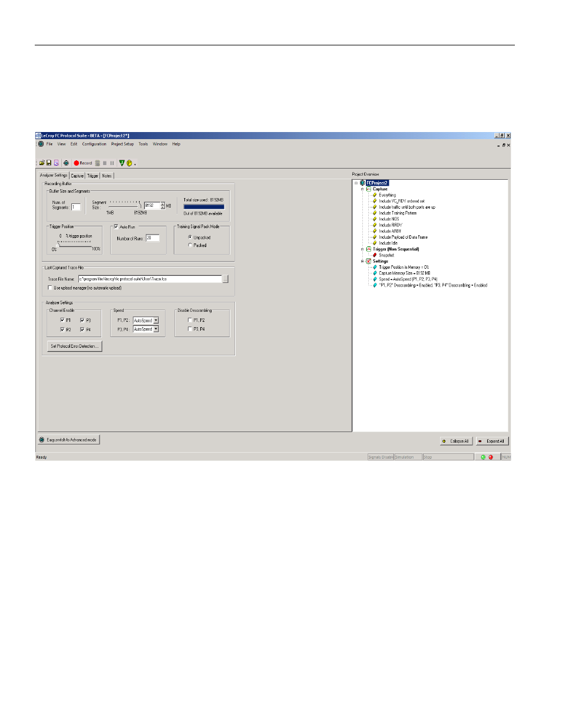Select the Unpacked radio button

point(190,237)
